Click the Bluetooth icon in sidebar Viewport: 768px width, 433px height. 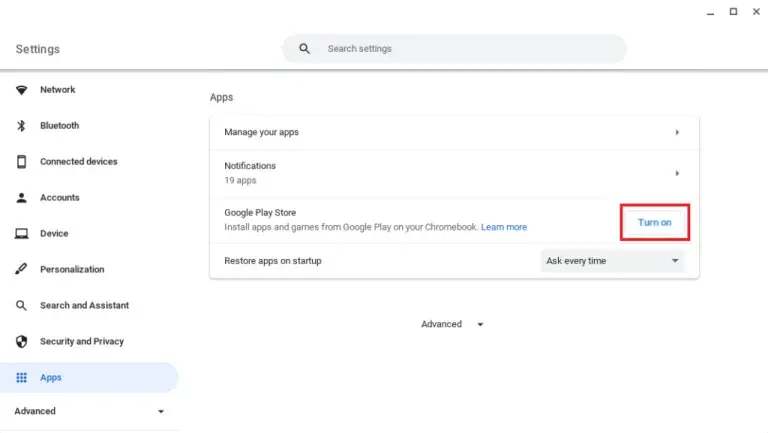(x=21, y=126)
